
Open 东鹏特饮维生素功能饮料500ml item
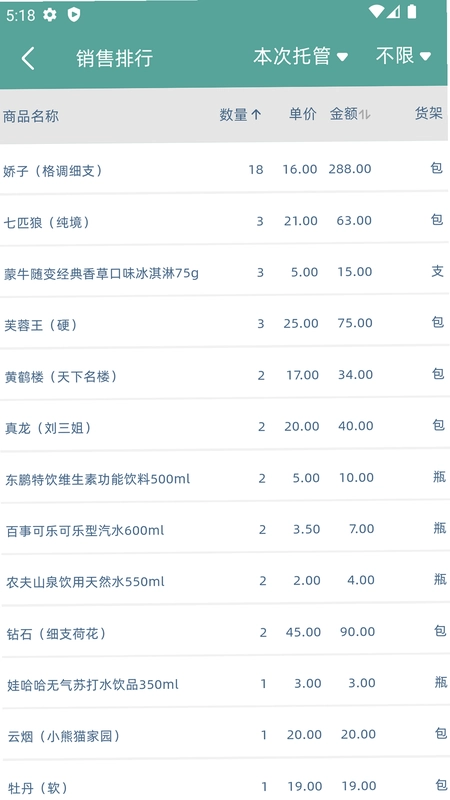pyautogui.click(x=224, y=478)
